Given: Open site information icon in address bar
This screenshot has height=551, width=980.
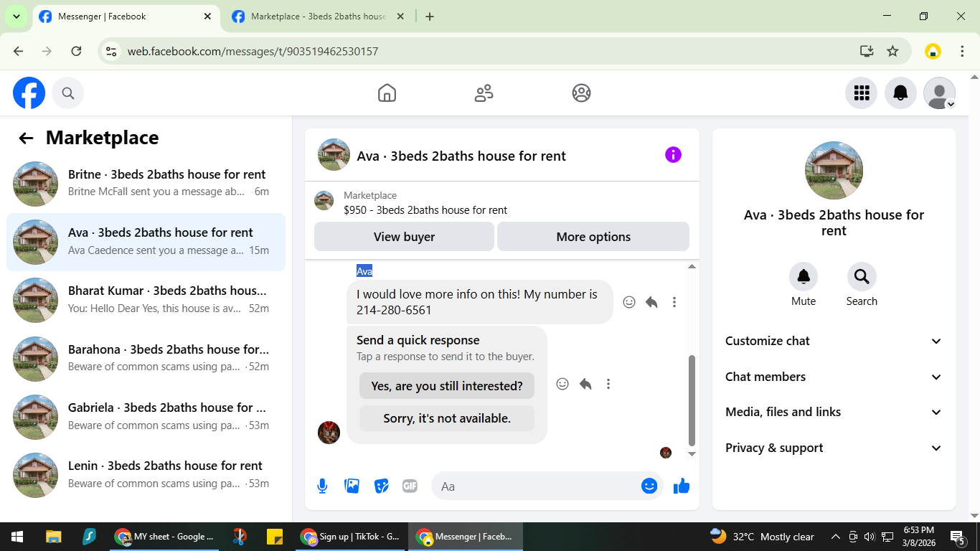Looking at the screenshot, I should click(x=111, y=51).
